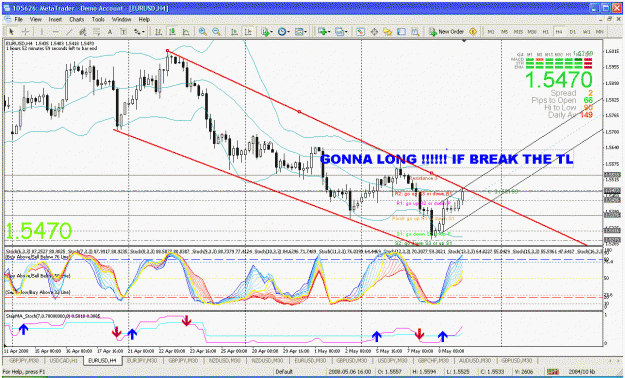Click the 'Default' profile in status bar

click(x=284, y=372)
